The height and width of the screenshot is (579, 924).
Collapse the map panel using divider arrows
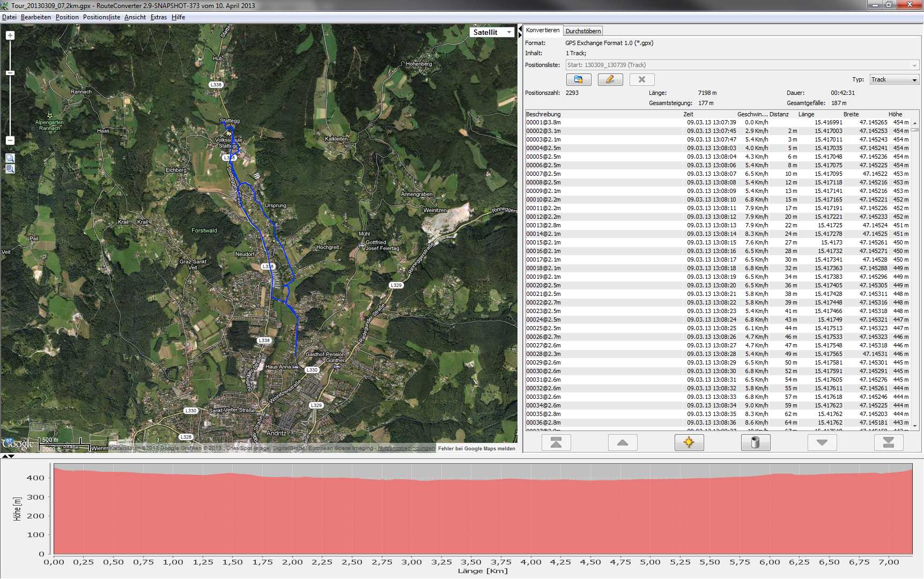point(520,29)
